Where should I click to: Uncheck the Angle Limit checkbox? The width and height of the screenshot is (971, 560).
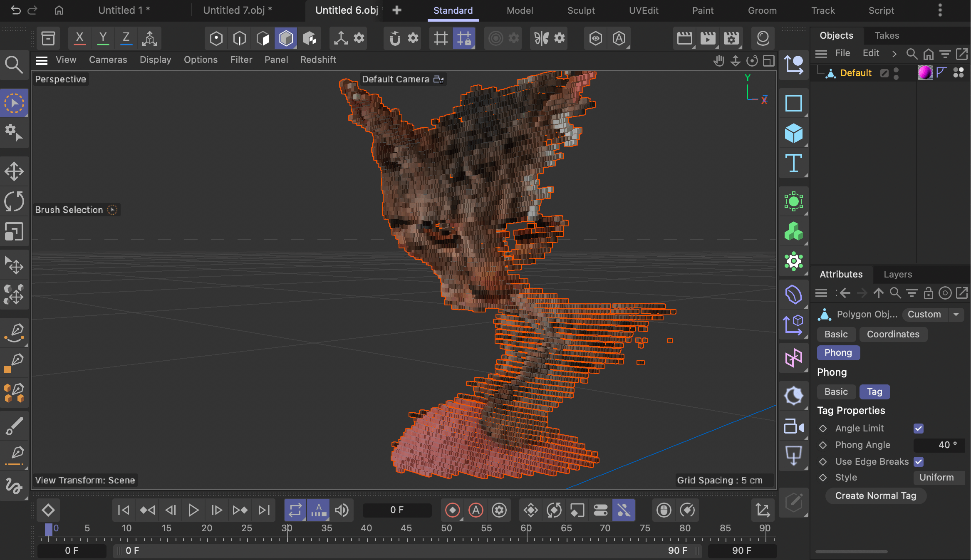point(919,429)
